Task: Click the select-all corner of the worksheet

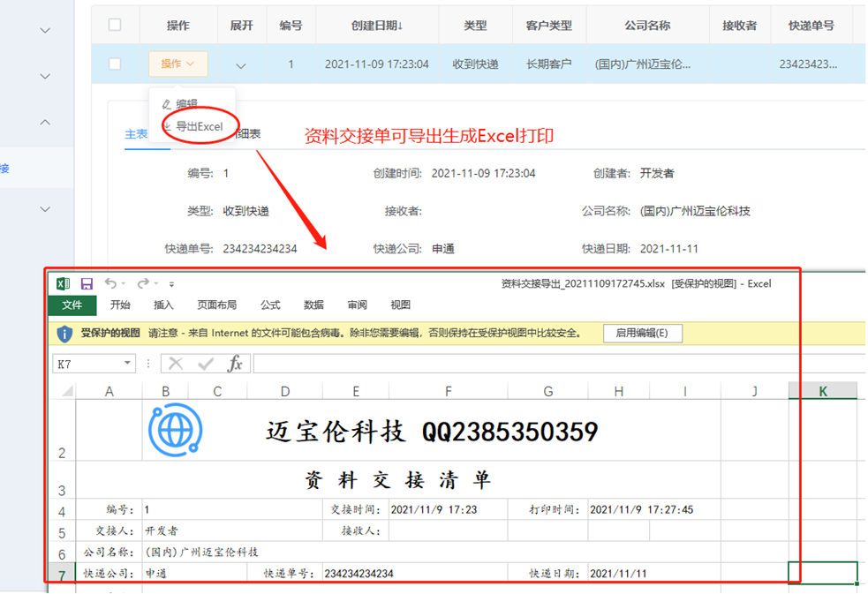Action: (67, 391)
